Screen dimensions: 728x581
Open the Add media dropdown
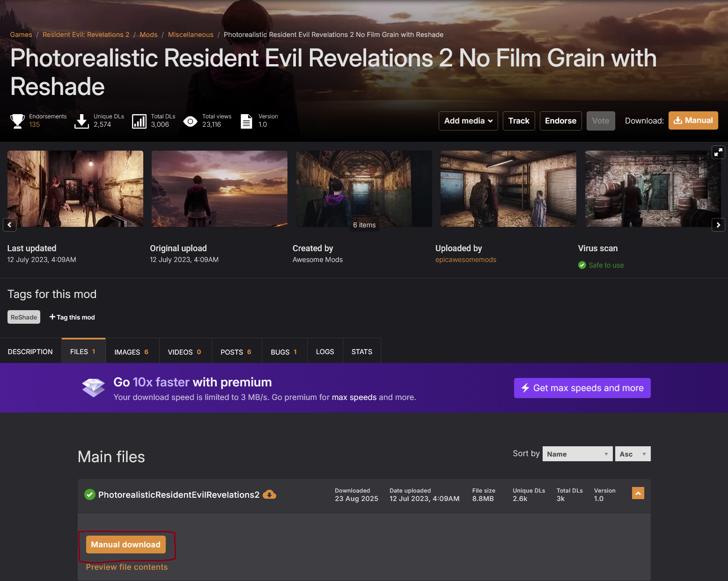468,121
